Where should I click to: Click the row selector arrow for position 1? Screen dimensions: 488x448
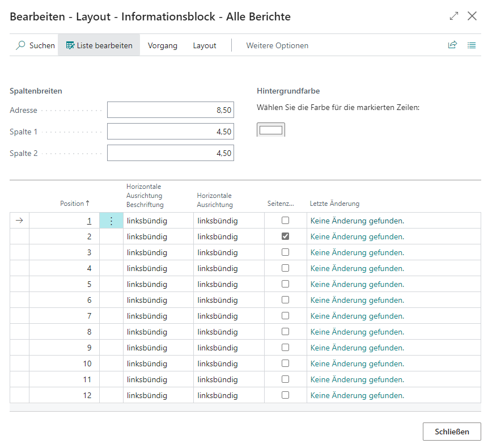click(19, 221)
